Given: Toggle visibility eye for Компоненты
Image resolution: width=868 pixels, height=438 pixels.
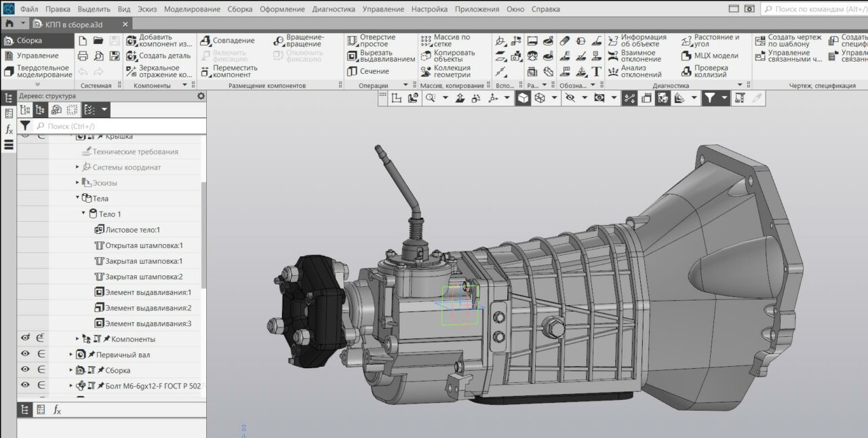Looking at the screenshot, I should click(x=26, y=338).
